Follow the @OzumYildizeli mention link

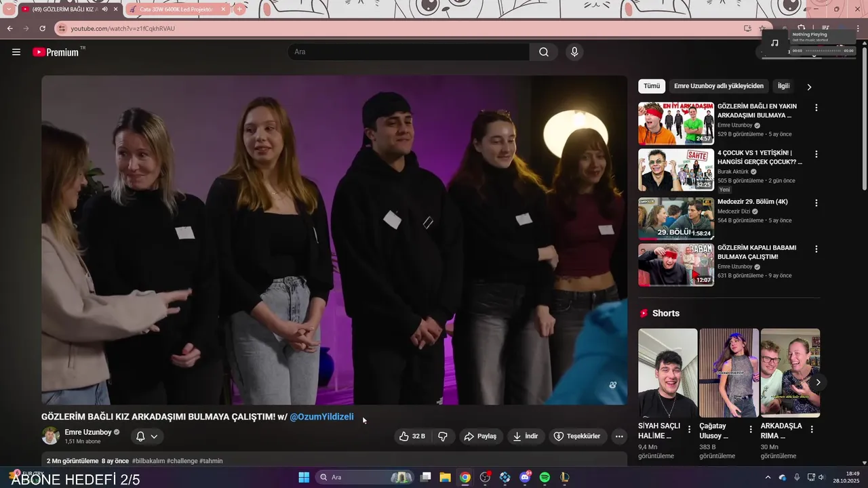tap(321, 417)
